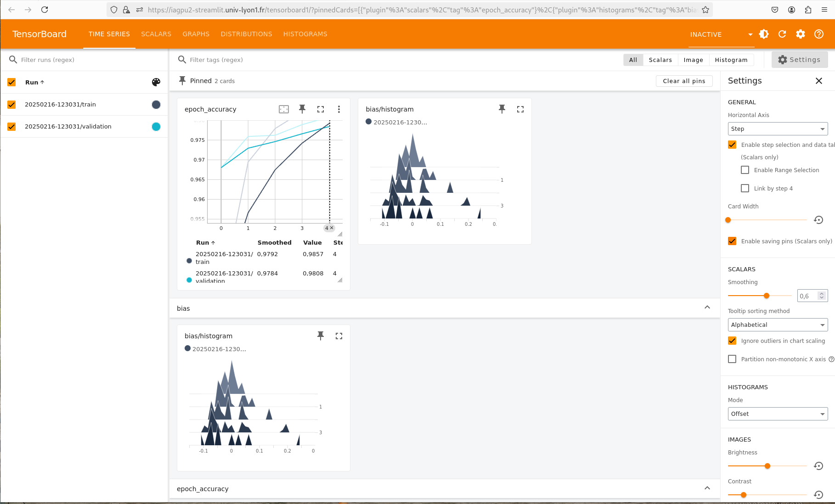Open the SCALARS tab
The image size is (835, 504).
tap(156, 34)
